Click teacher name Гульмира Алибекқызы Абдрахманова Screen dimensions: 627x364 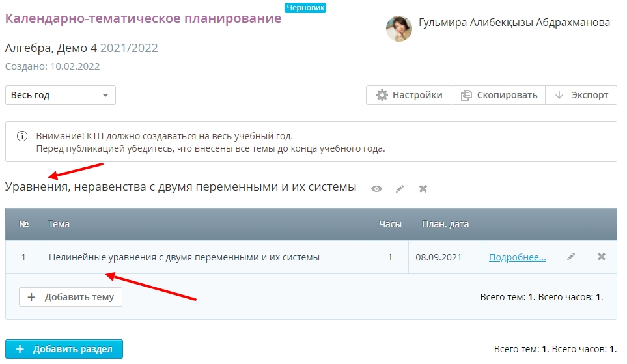click(514, 23)
